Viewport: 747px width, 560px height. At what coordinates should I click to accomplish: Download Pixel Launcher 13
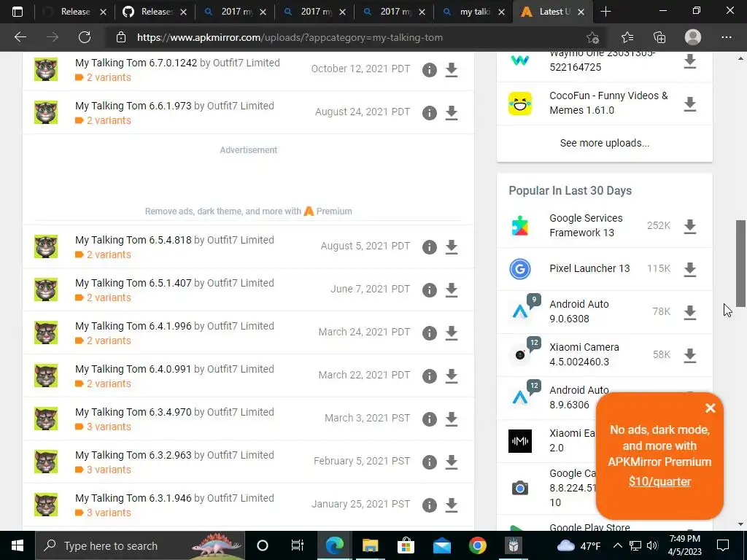coord(690,270)
